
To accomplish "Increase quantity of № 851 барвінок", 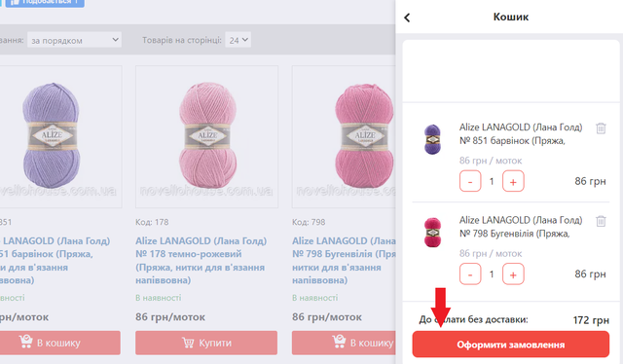I will tap(513, 181).
